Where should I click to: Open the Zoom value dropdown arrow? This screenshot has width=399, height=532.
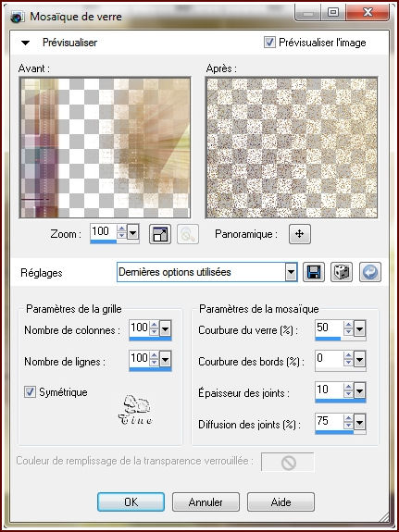132,232
